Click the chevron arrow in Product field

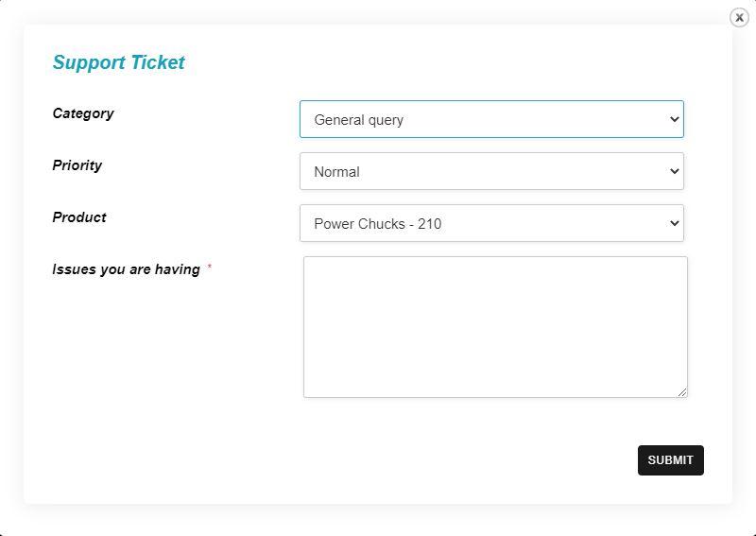[x=674, y=223]
